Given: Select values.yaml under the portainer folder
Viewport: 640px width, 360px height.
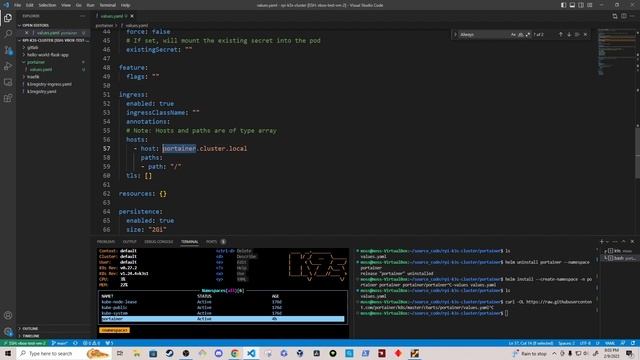Looking at the screenshot, I should [41, 69].
